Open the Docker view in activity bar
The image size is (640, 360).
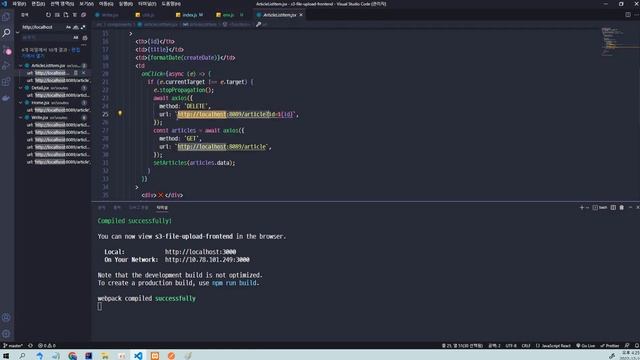tap(6, 98)
